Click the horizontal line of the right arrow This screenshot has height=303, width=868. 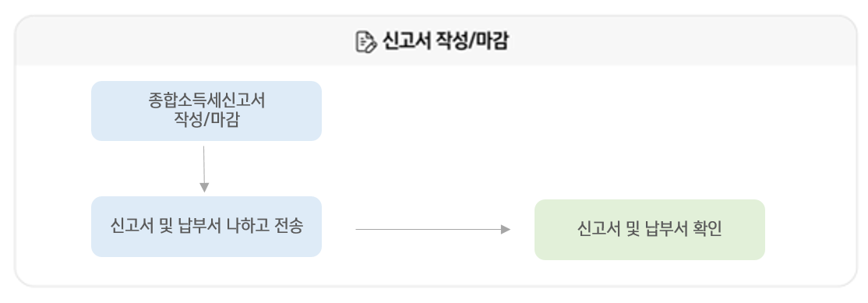428,230
